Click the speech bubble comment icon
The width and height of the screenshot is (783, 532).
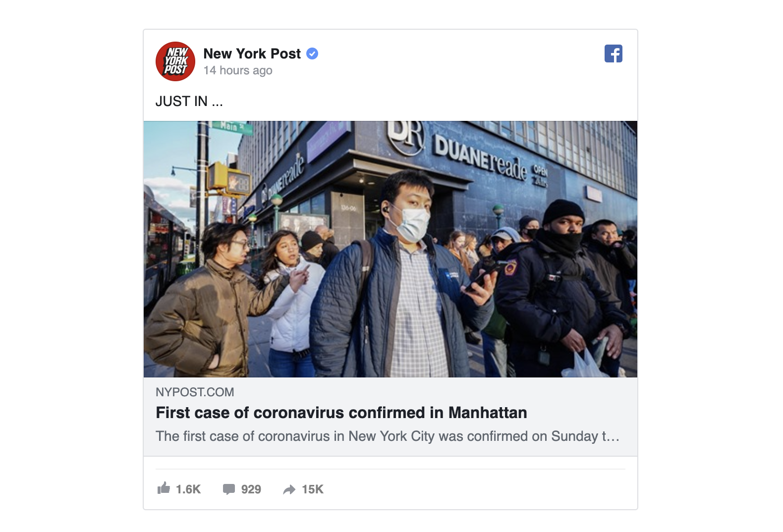point(229,489)
